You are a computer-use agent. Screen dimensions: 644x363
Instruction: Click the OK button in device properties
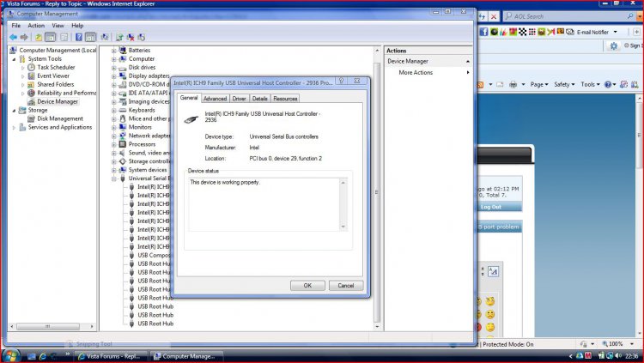tap(307, 286)
